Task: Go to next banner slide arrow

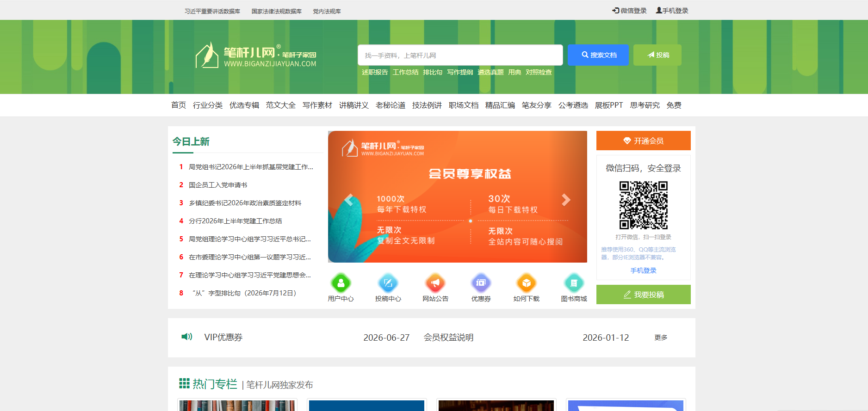Action: pyautogui.click(x=566, y=200)
